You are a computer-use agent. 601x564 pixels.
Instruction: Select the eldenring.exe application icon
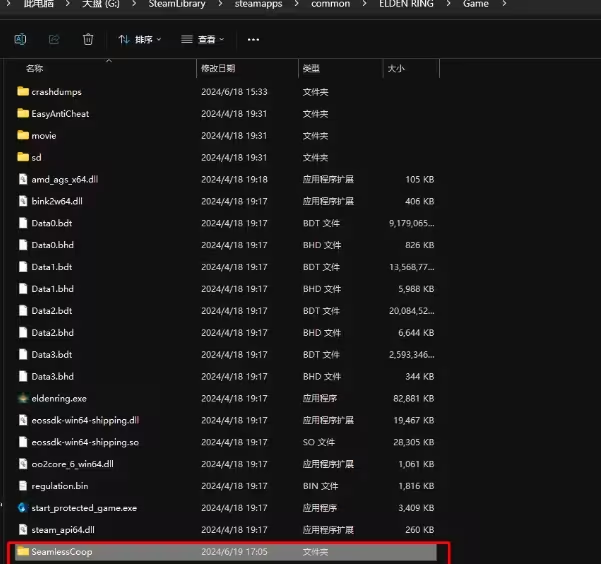point(23,398)
